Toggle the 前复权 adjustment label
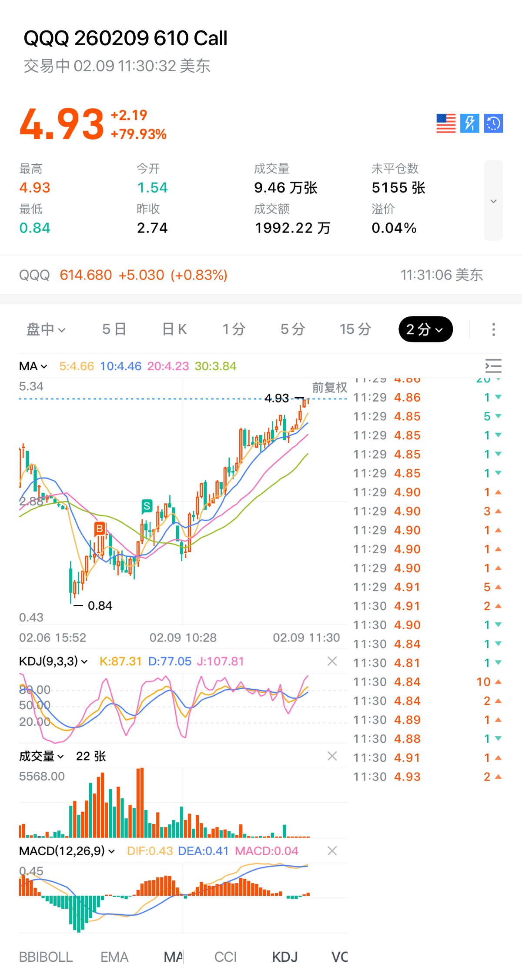The height and width of the screenshot is (980, 522). tap(330, 387)
